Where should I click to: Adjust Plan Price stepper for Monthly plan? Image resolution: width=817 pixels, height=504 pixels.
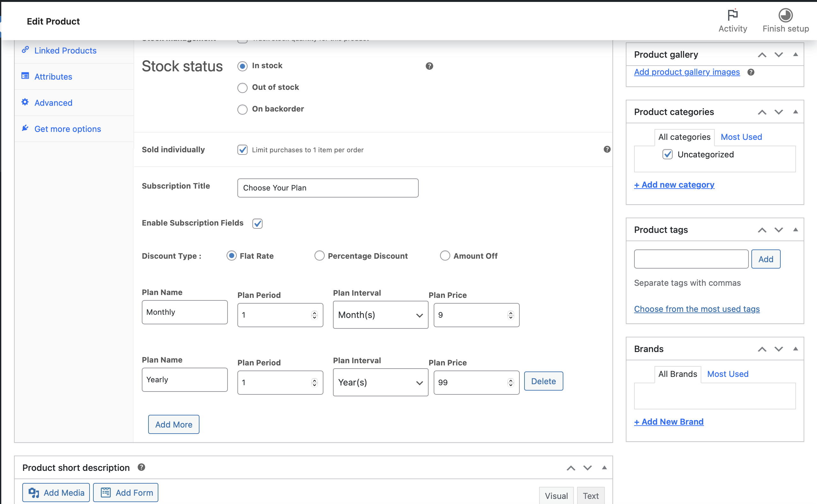(x=511, y=315)
